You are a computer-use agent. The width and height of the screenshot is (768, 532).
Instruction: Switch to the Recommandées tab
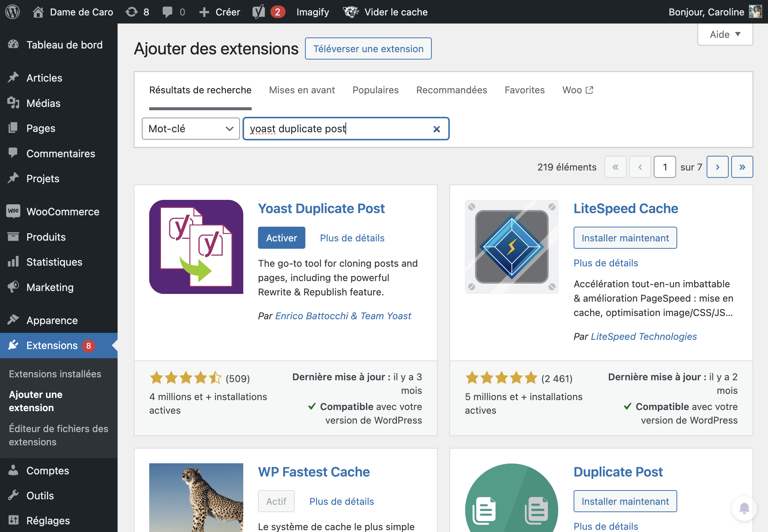tap(452, 90)
